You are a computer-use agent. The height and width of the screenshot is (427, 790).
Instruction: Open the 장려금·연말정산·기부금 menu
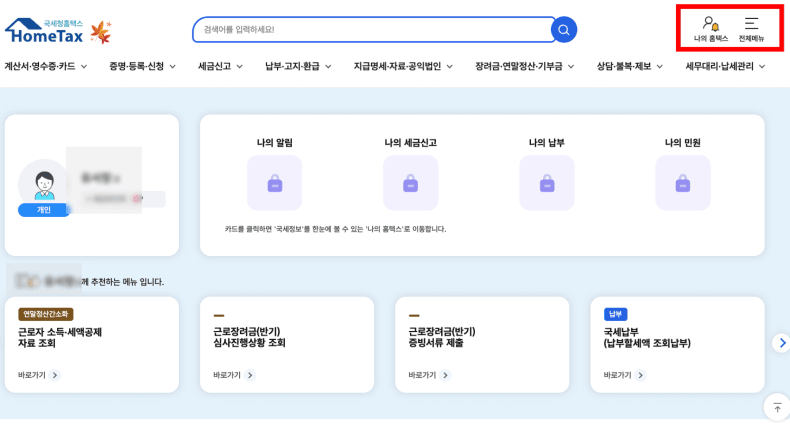pyautogui.click(x=518, y=66)
